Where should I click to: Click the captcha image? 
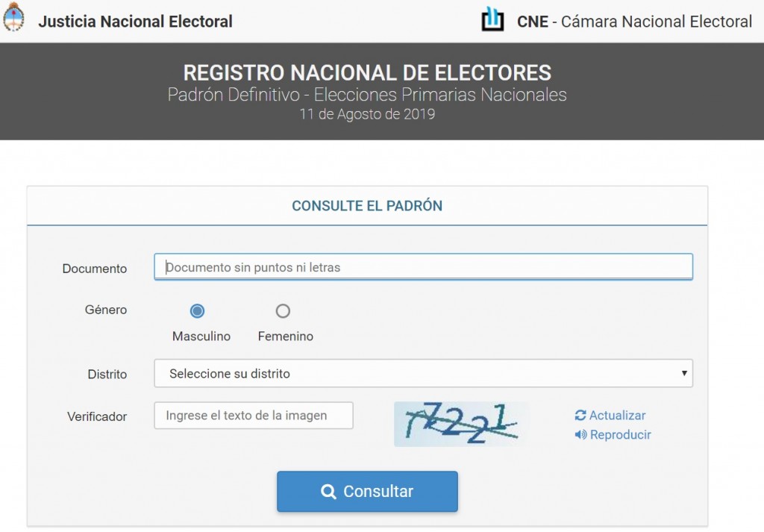(x=461, y=424)
